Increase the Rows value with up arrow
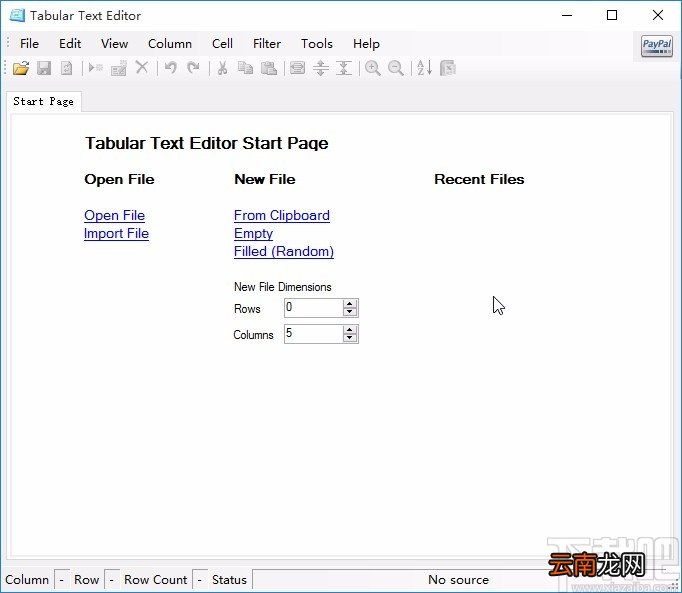This screenshot has height=593, width=682. [349, 303]
